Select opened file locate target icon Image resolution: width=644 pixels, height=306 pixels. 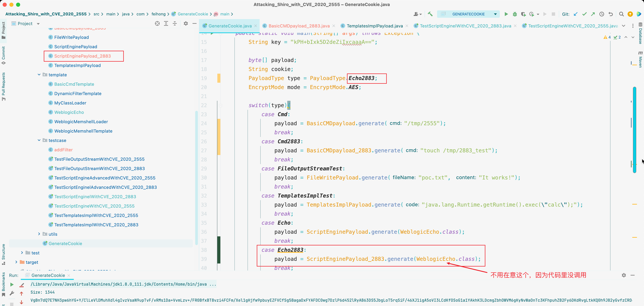tap(157, 23)
